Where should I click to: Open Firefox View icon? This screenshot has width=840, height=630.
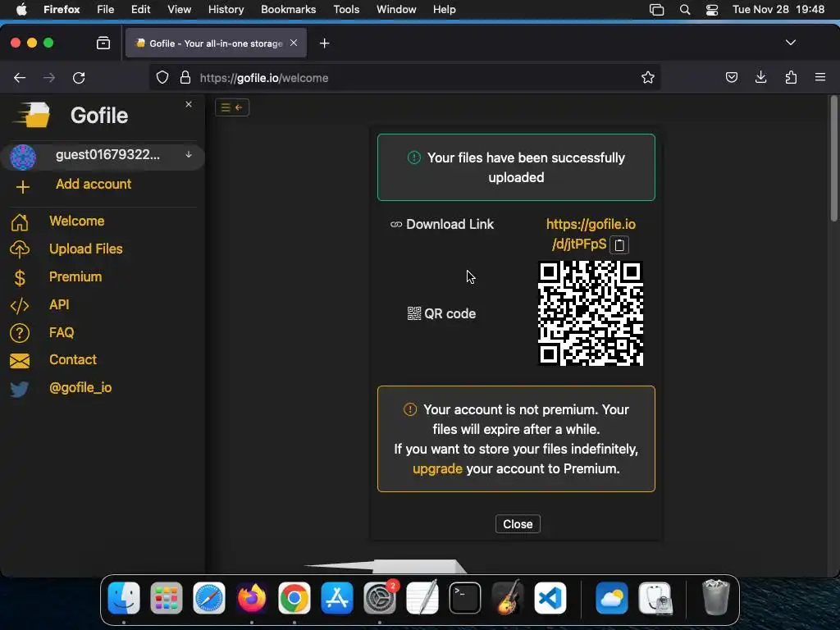[103, 43]
